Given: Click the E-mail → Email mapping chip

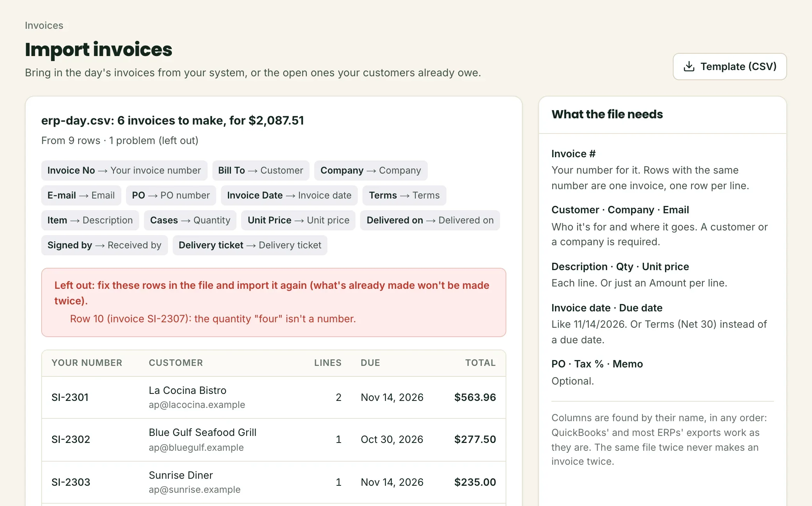Looking at the screenshot, I should click(81, 195).
